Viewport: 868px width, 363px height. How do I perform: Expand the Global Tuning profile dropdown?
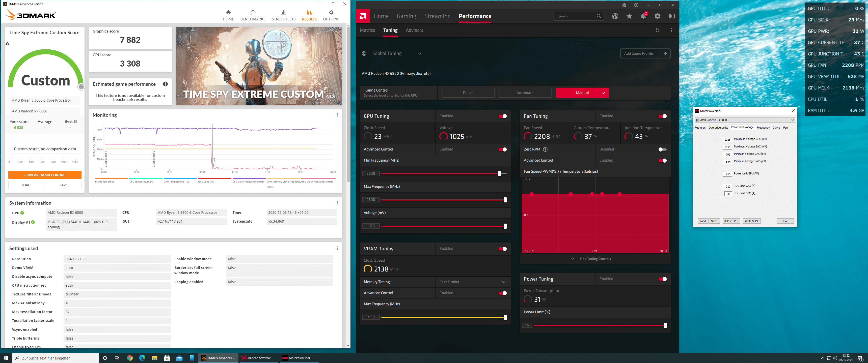pyautogui.click(x=420, y=53)
